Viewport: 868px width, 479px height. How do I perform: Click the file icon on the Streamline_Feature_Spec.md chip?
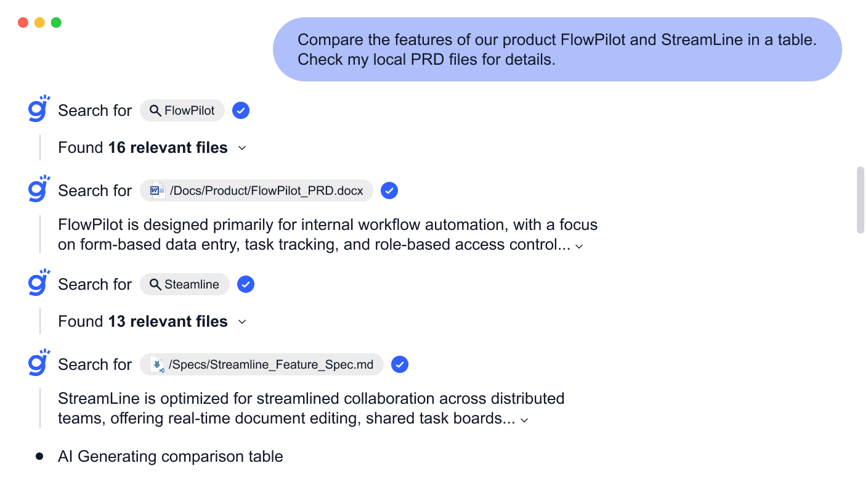[x=156, y=364]
